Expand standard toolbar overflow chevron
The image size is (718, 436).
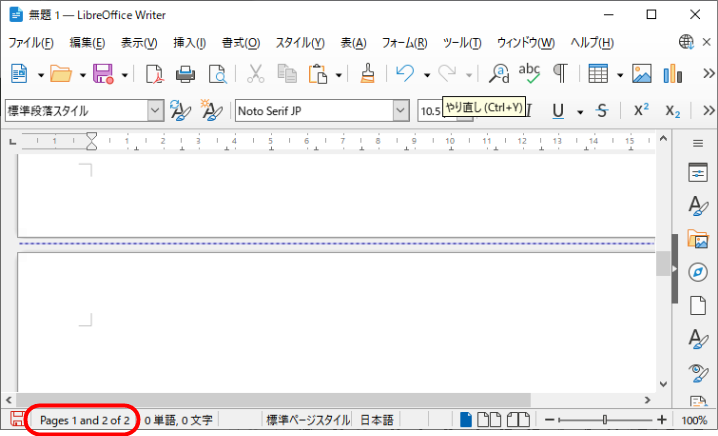tap(708, 74)
